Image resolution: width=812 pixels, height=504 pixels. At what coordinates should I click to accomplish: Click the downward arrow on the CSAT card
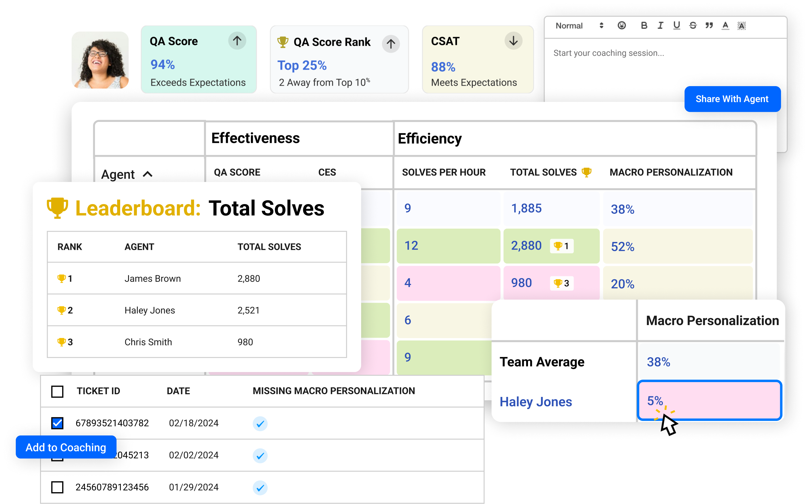pos(513,41)
